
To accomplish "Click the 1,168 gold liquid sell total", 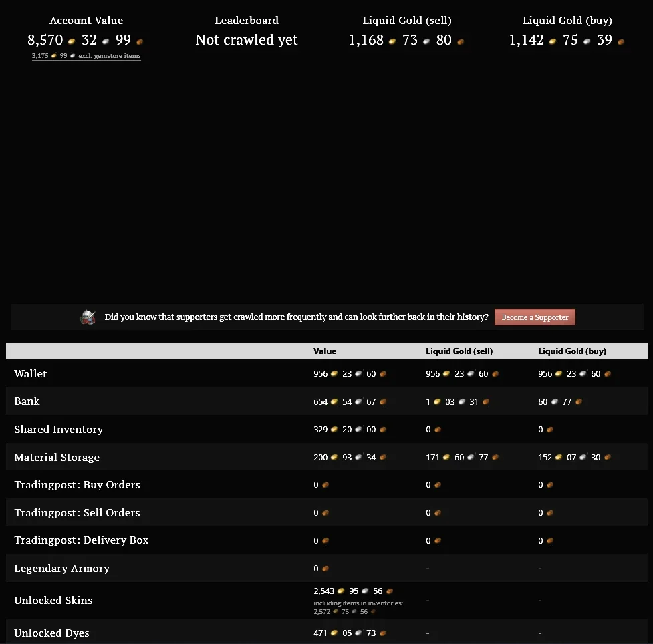I will [366, 40].
